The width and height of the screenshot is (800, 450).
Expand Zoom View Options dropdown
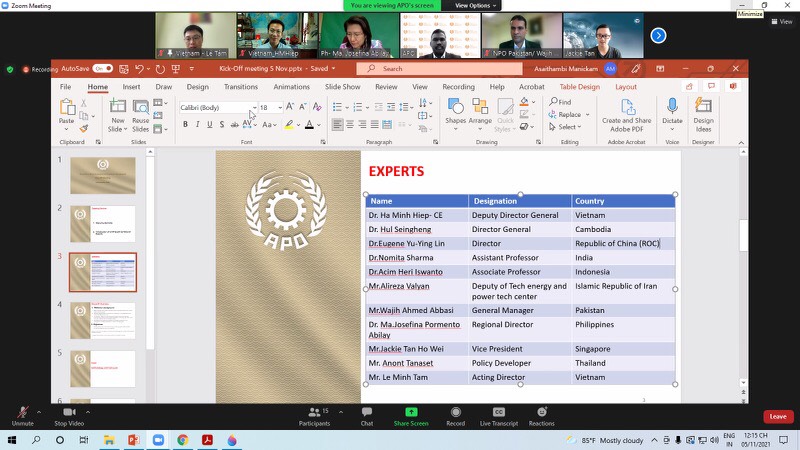pos(475,6)
